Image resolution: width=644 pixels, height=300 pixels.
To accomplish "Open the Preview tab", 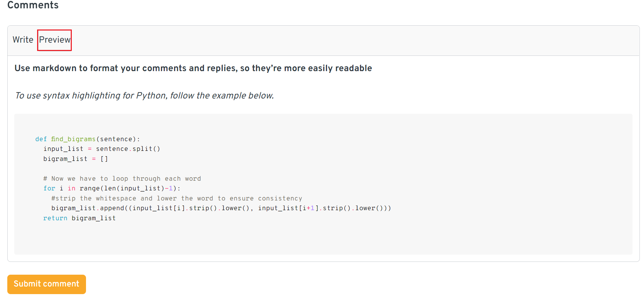I will [x=55, y=40].
